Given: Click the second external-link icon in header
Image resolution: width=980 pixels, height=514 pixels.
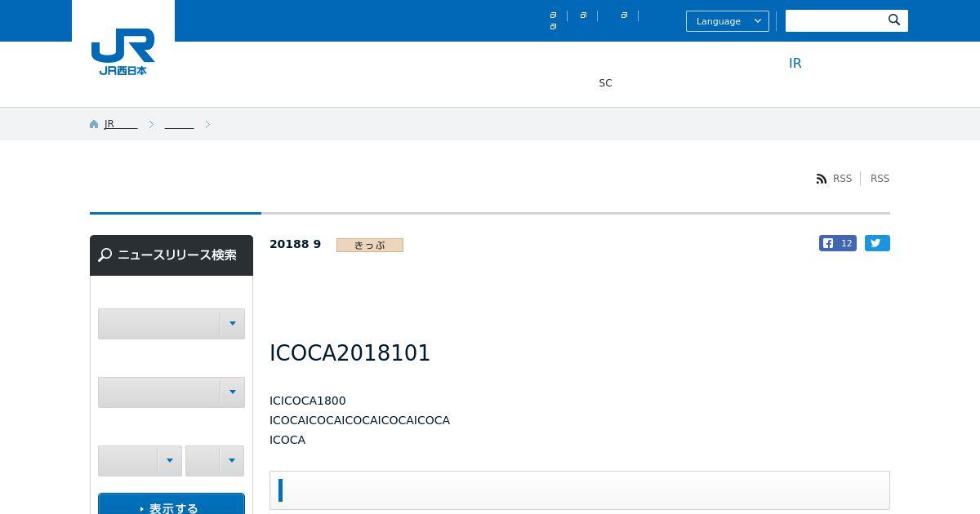Looking at the screenshot, I should 583,16.
